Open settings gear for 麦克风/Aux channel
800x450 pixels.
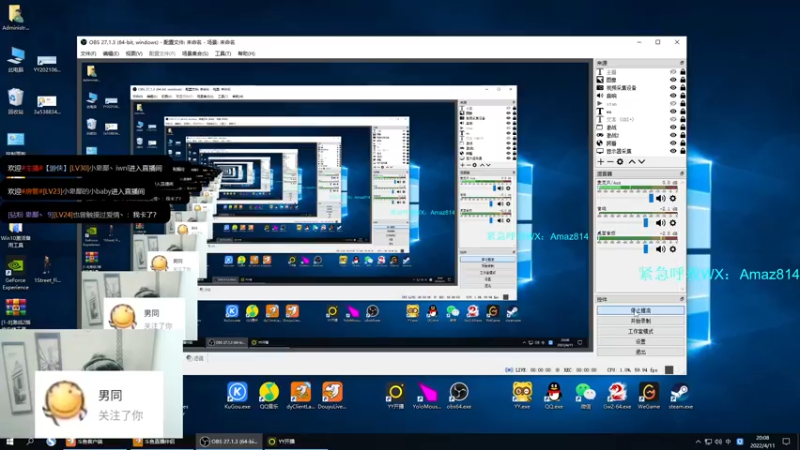(x=673, y=198)
